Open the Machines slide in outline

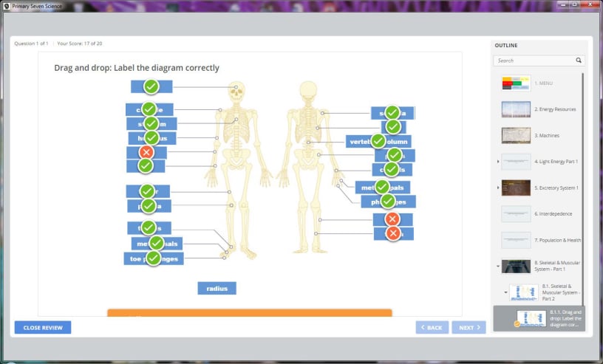coord(516,135)
